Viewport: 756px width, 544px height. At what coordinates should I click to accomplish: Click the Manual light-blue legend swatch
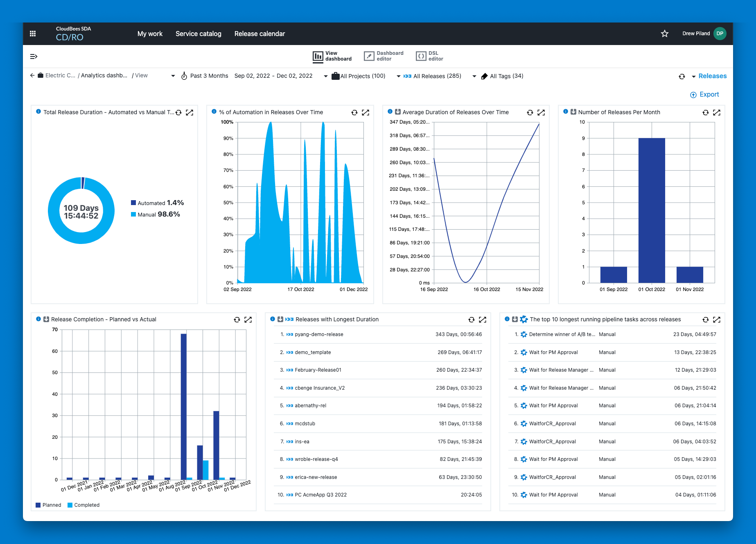click(133, 214)
